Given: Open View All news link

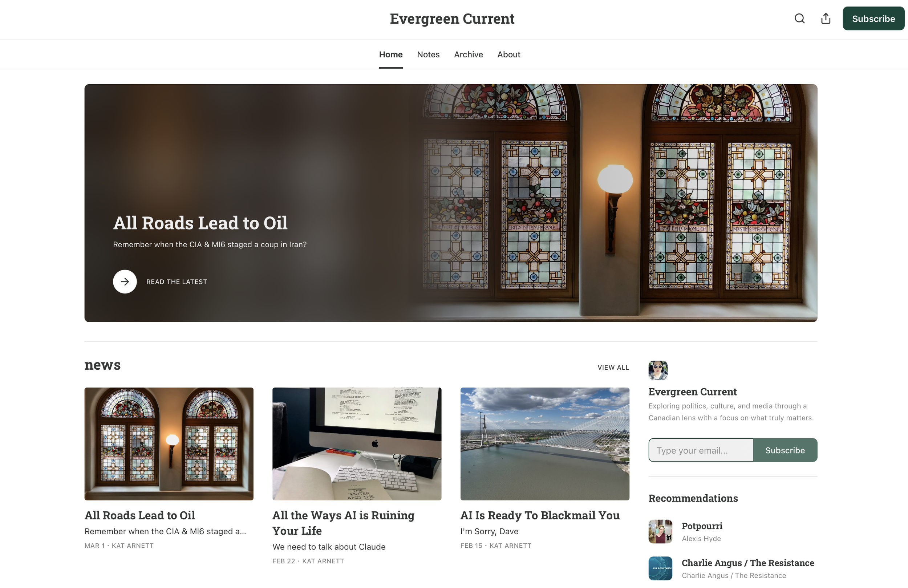Looking at the screenshot, I should pos(613,367).
